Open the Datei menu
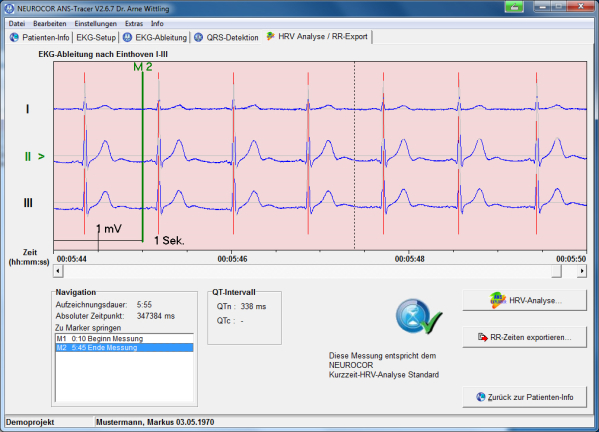Viewport: 599px width, 432px height. [x=17, y=24]
